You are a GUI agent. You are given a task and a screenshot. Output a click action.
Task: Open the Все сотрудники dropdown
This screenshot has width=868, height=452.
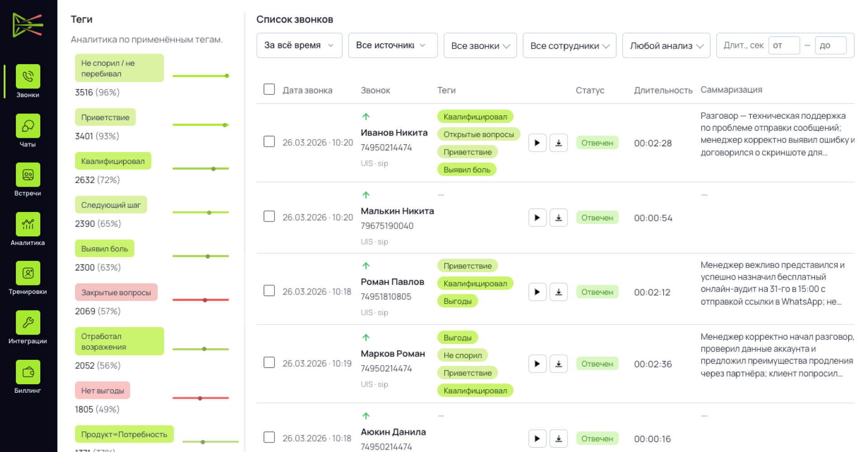click(570, 45)
